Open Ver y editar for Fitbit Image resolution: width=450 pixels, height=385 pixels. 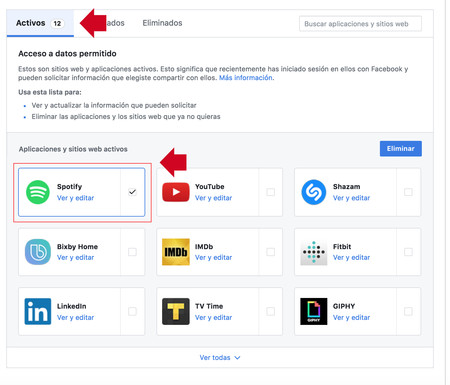(x=351, y=258)
